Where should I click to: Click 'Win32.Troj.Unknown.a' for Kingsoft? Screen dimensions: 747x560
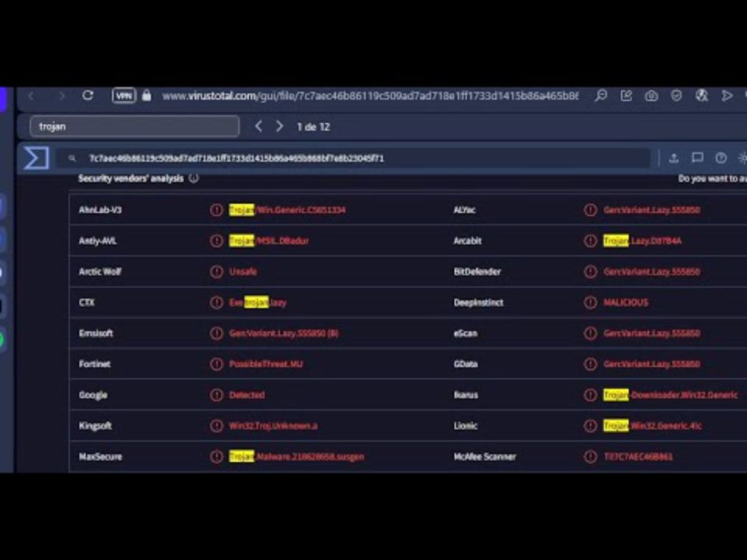pyautogui.click(x=273, y=426)
